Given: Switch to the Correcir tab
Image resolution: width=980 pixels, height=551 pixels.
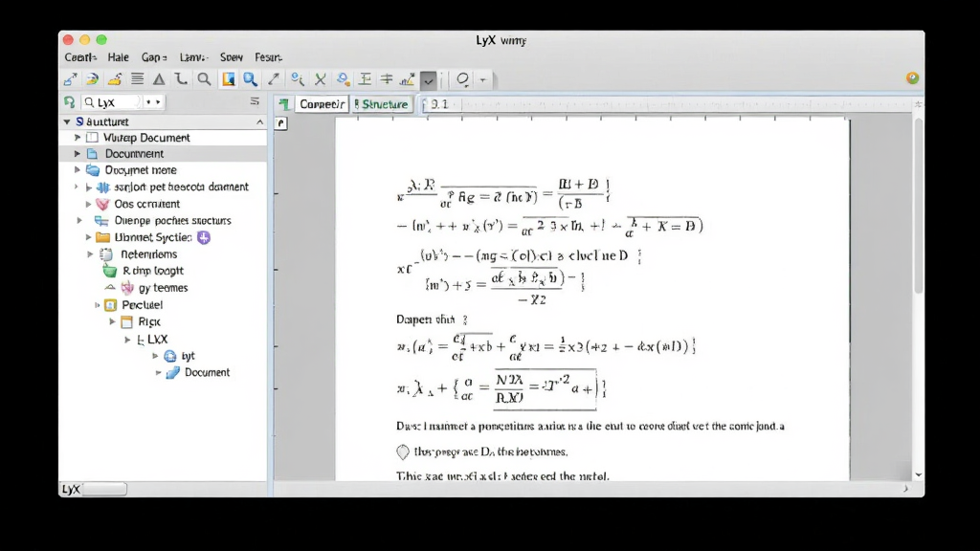Looking at the screenshot, I should click(322, 104).
